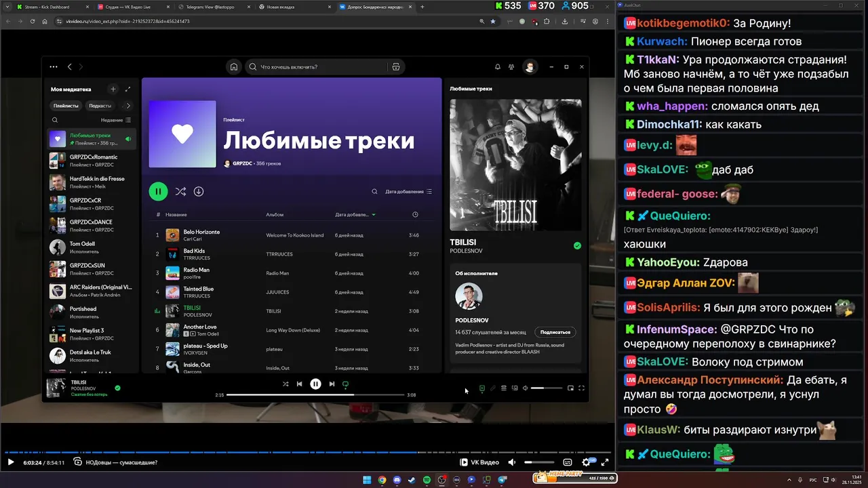This screenshot has height=488, width=868.
Task: Adjust Spotify volume slider
Action: [547, 388]
